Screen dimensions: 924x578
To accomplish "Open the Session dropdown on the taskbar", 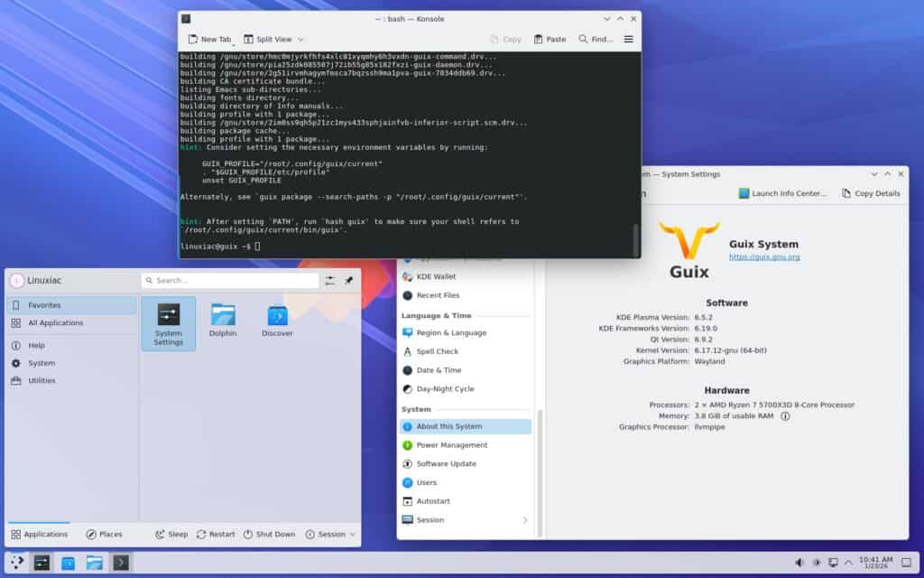I will 329,534.
